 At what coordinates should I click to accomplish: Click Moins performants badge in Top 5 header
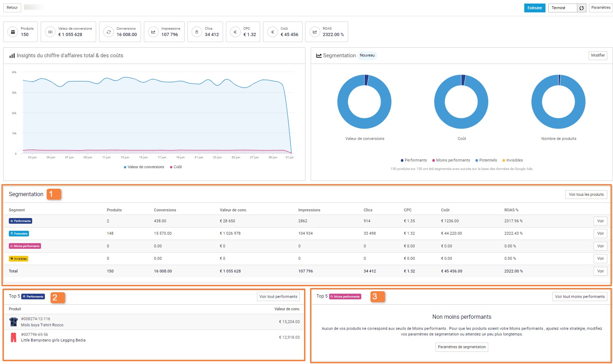tap(345, 297)
